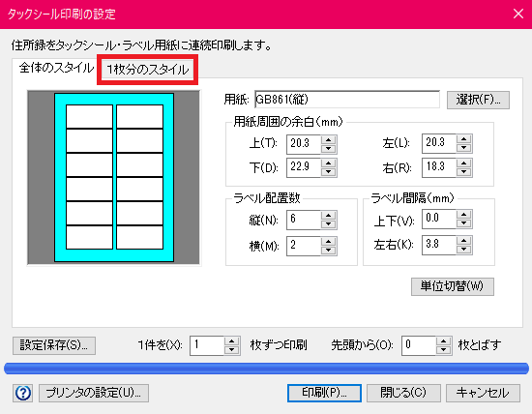Image resolution: width=532 pixels, height=414 pixels.
Task: Increase left margin 左(L) spinner up
Action: (463, 139)
